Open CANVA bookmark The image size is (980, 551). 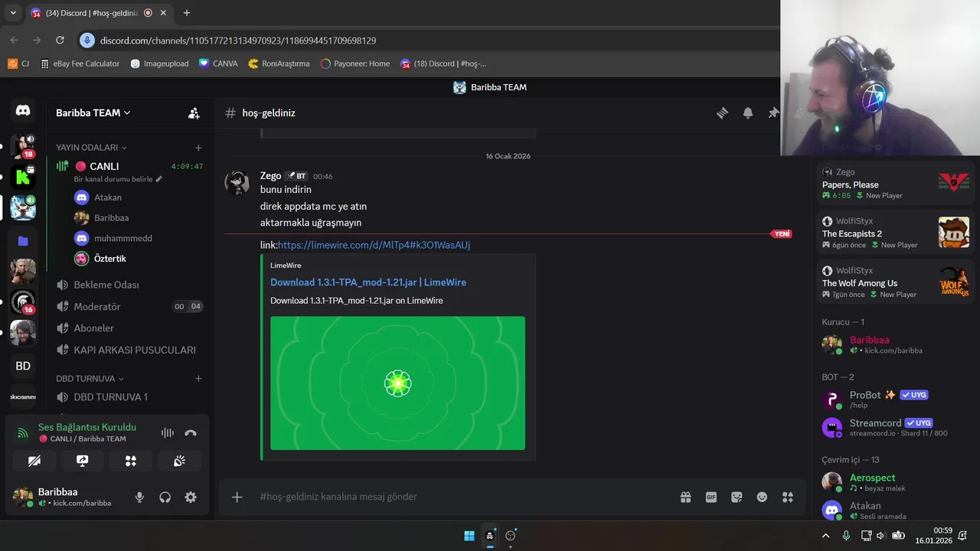click(x=218, y=64)
